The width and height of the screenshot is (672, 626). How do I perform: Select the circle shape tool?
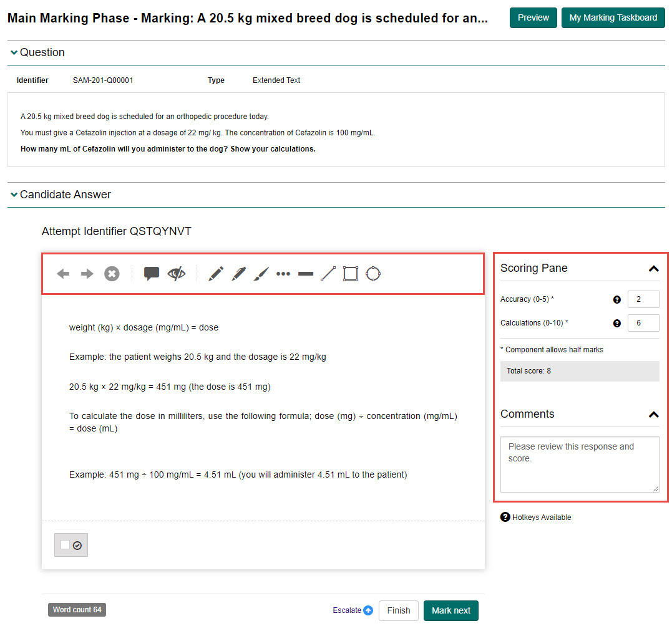[373, 274]
